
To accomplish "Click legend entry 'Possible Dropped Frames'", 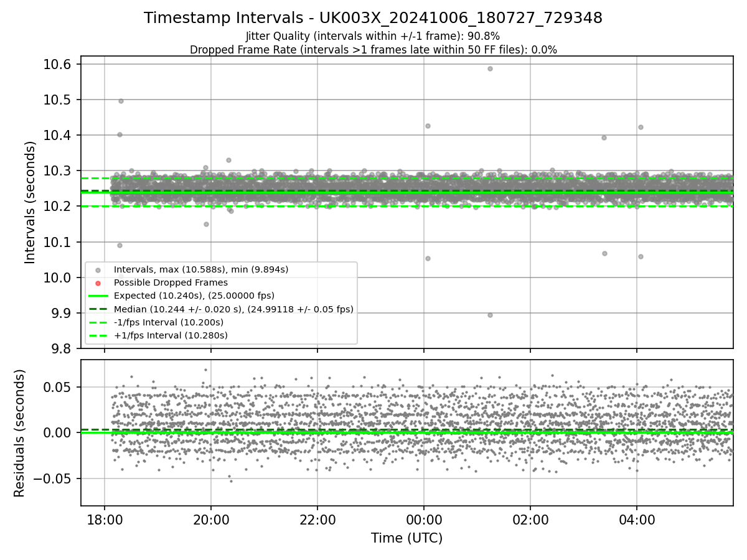I will (x=171, y=282).
